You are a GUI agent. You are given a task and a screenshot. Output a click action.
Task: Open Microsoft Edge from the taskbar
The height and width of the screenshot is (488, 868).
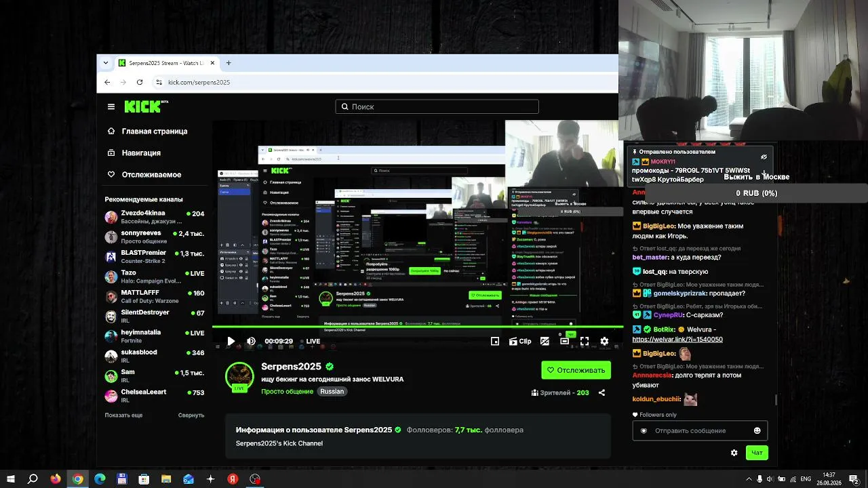click(x=100, y=479)
